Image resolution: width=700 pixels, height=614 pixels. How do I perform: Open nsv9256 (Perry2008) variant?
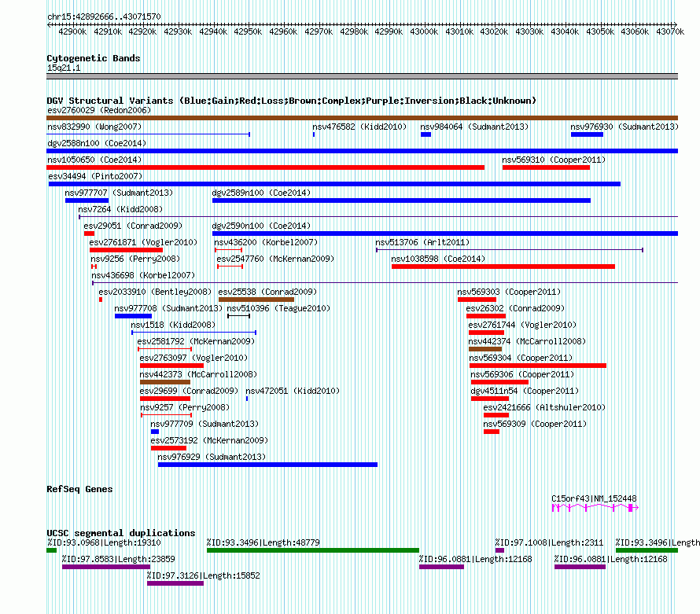(135, 259)
